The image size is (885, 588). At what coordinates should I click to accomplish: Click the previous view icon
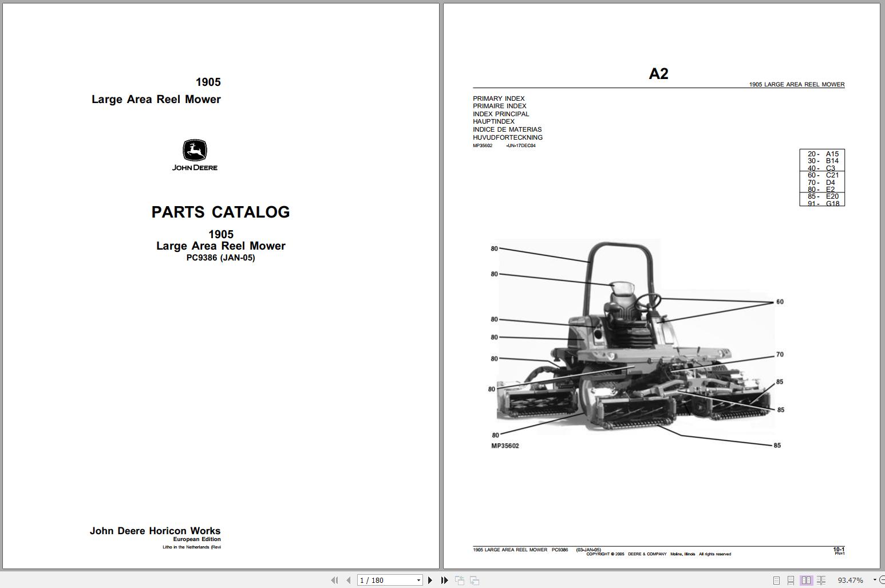[460, 580]
